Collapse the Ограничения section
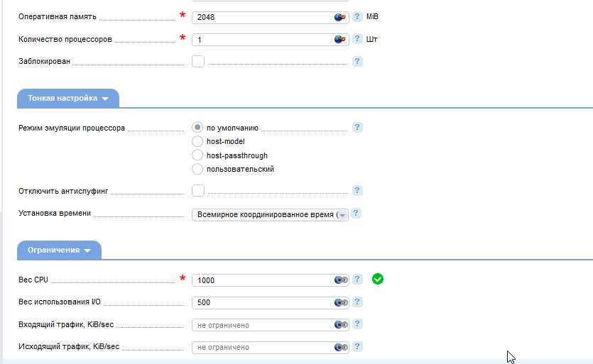Image resolution: width=593 pixels, height=364 pixels. pyautogui.click(x=59, y=250)
